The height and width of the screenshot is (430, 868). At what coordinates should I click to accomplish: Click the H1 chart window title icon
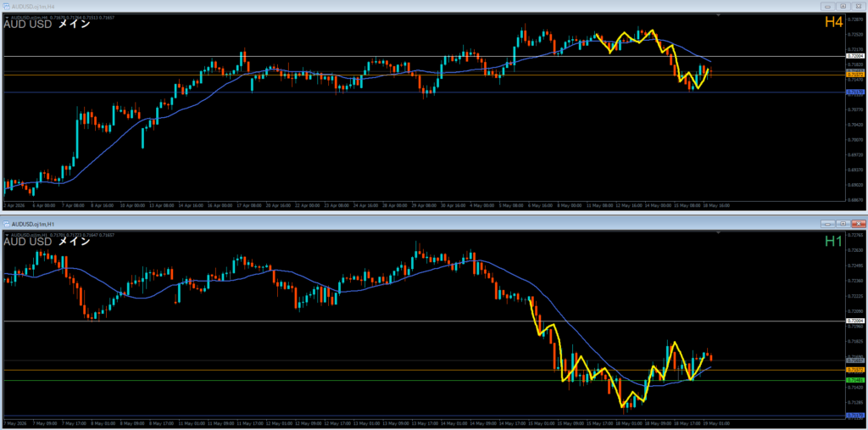(x=7, y=224)
